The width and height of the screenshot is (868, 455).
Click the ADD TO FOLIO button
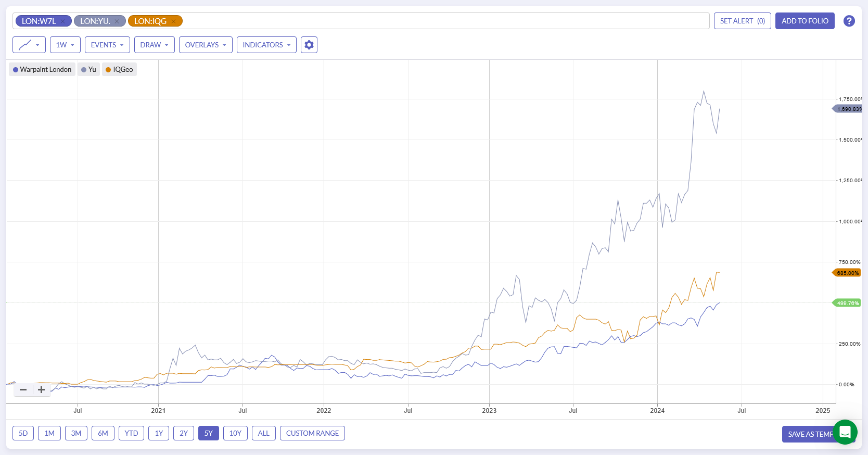[805, 21]
